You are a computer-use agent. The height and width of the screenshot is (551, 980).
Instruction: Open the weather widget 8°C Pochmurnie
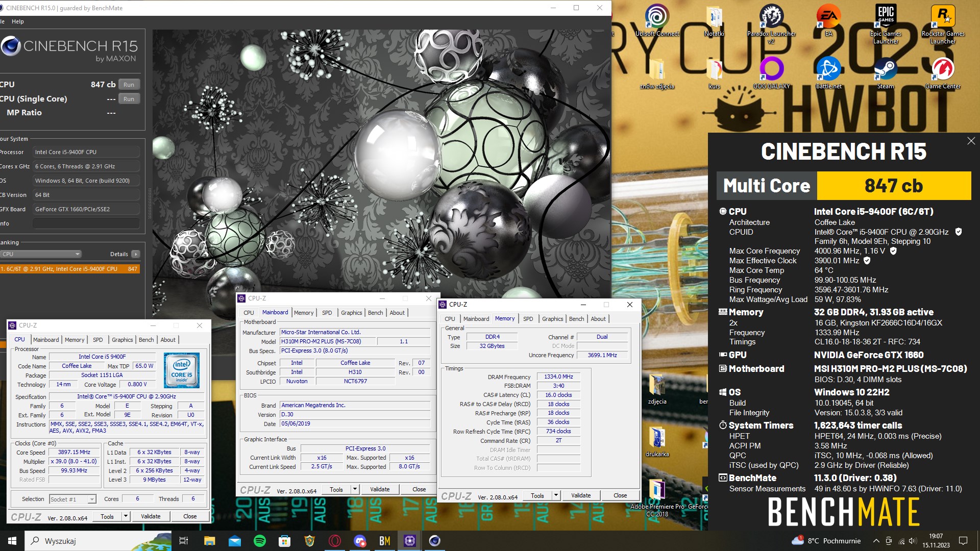(x=826, y=541)
